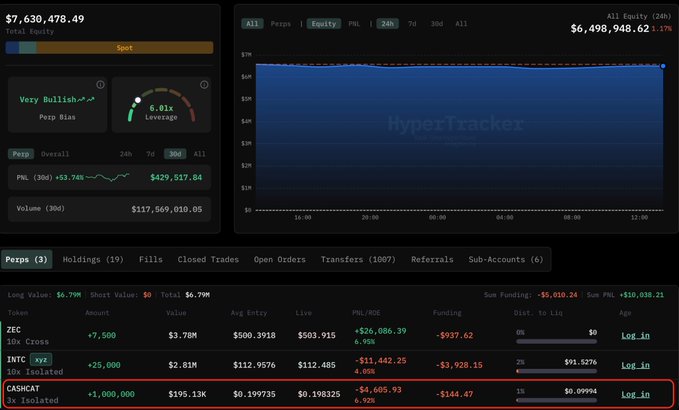Open the Open Orders tab
The width and height of the screenshot is (679, 410).
click(x=280, y=259)
